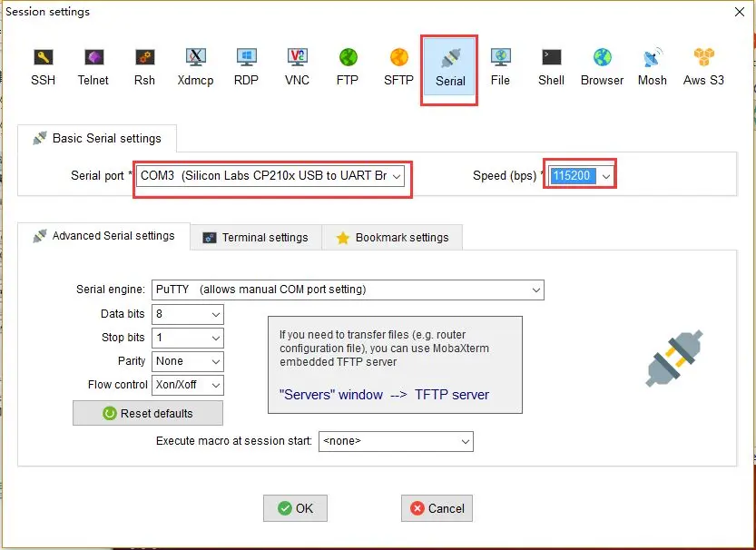Pick the Shell session icon
This screenshot has width=756, height=550.
[551, 67]
